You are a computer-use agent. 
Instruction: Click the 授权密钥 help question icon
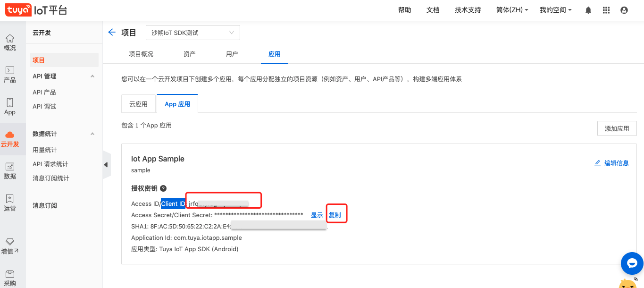click(x=163, y=188)
